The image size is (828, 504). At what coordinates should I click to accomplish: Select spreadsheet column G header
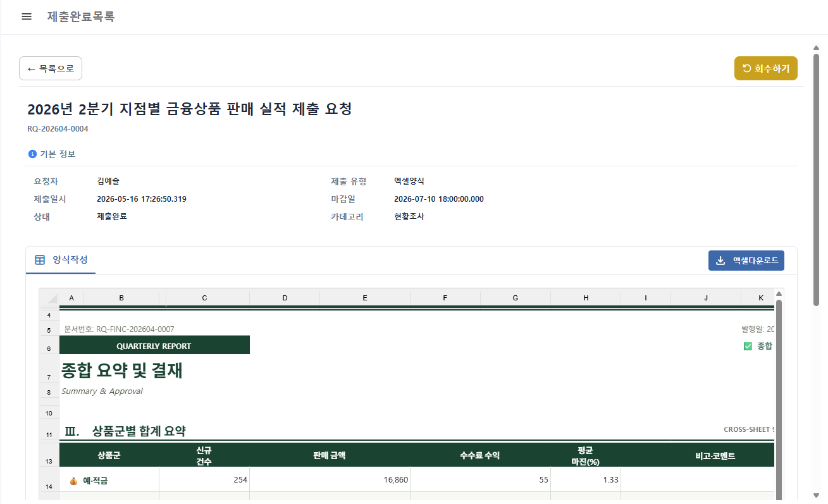(516, 297)
